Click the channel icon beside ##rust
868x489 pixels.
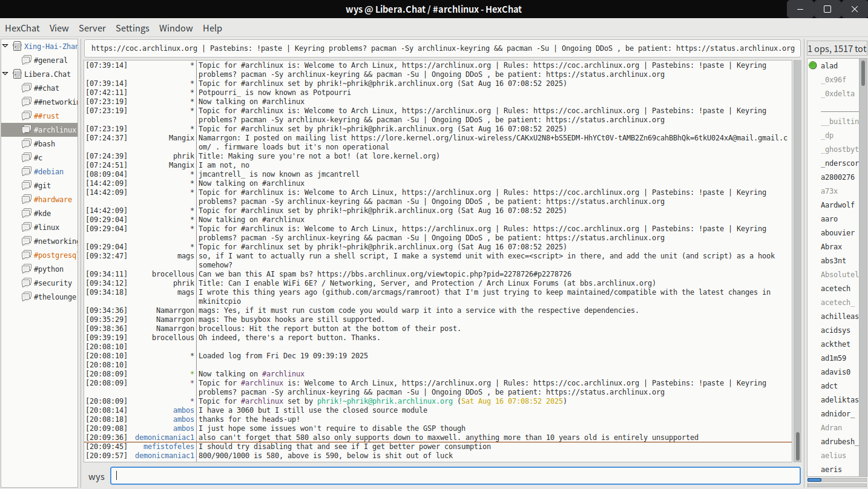[27, 116]
